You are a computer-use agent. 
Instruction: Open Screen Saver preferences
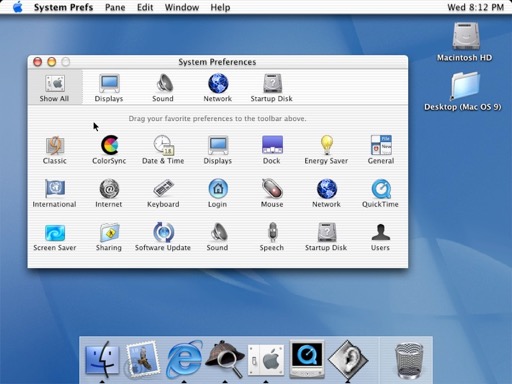[x=55, y=237]
